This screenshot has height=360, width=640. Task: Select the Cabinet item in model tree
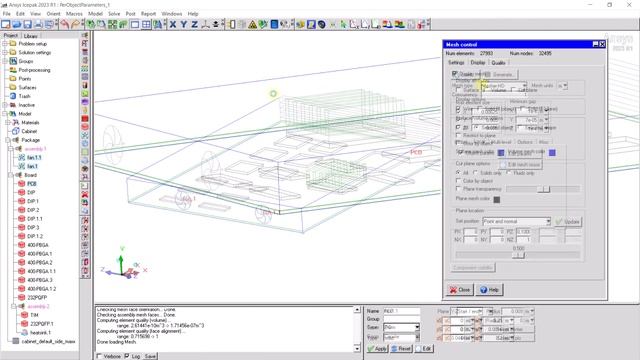(29, 131)
